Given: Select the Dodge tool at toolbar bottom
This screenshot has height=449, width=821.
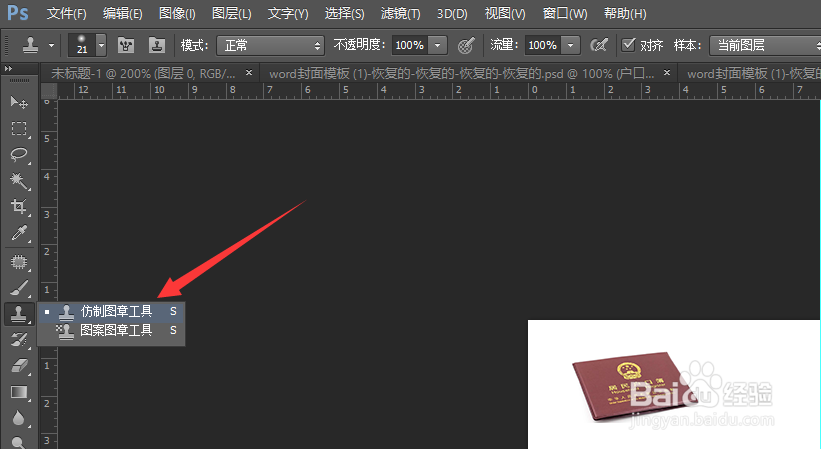Looking at the screenshot, I should point(19,443).
